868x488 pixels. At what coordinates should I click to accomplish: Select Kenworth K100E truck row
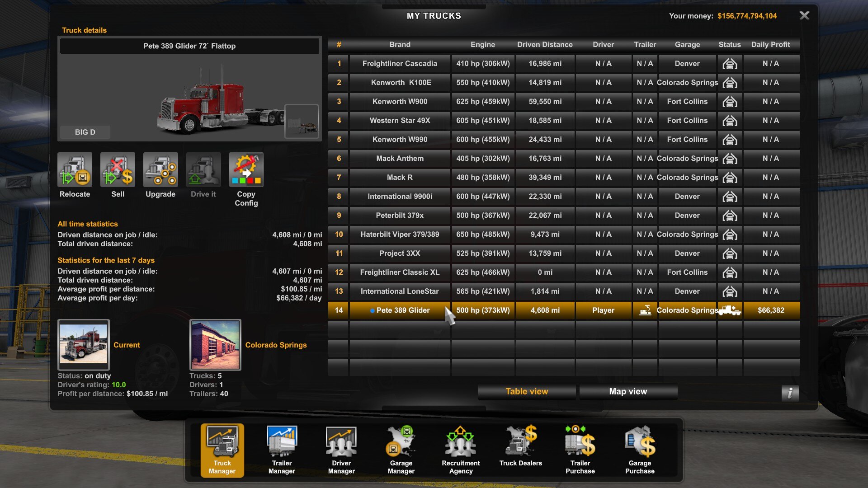pyautogui.click(x=564, y=83)
